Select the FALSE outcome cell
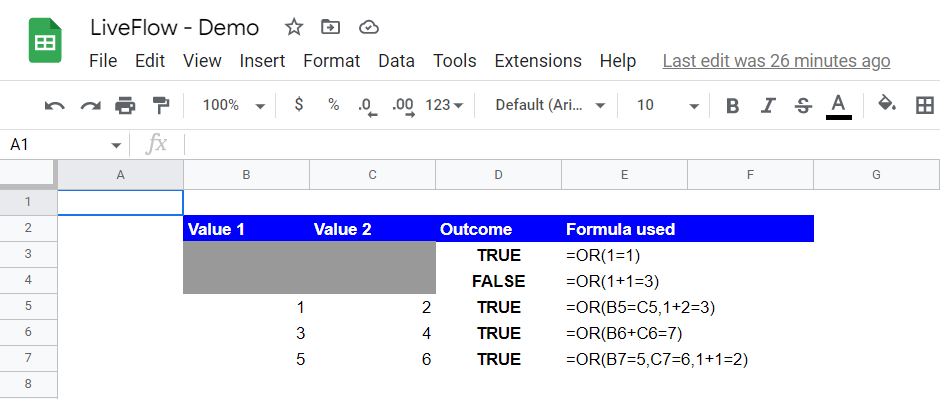Screen dimensions: 940x399 [498, 281]
